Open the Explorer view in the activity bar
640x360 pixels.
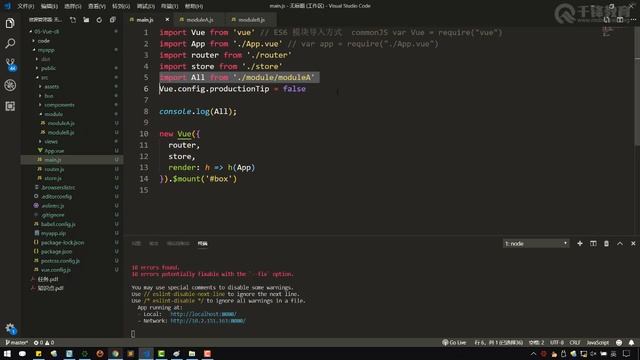10,23
